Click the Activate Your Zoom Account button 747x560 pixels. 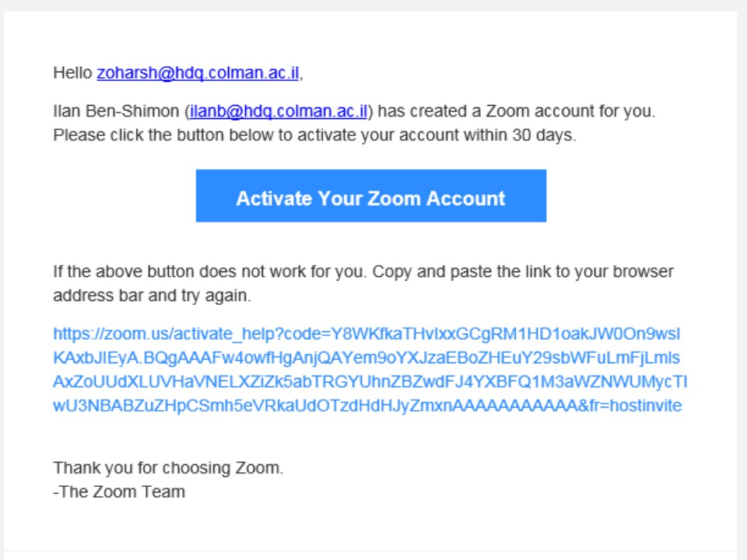[370, 196]
